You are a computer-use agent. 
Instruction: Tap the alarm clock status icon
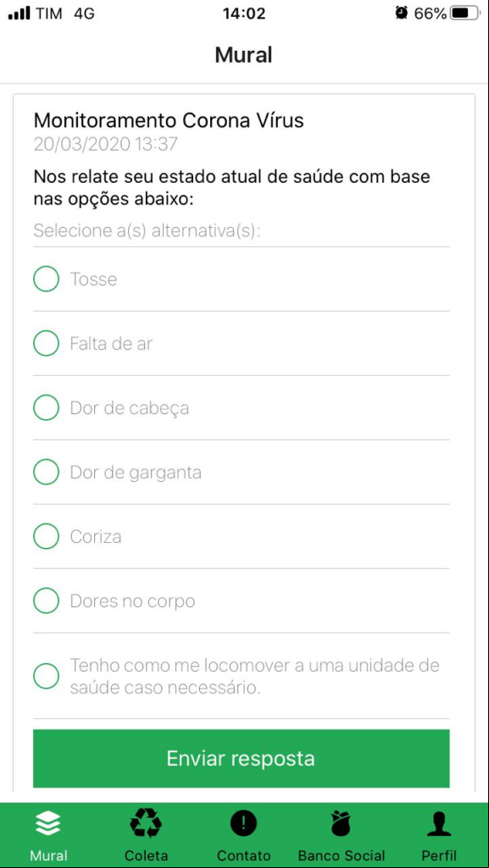point(402,13)
